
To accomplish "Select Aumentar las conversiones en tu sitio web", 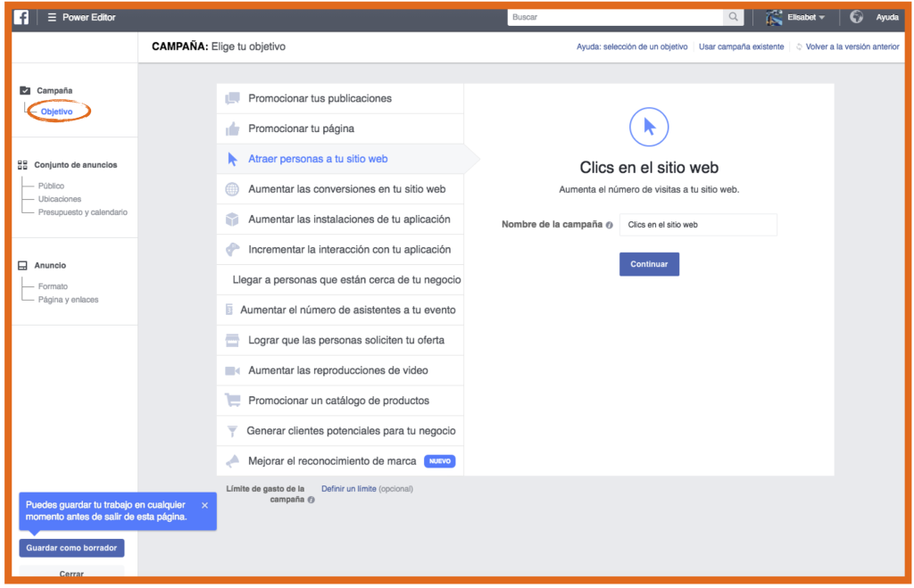I will (x=346, y=189).
